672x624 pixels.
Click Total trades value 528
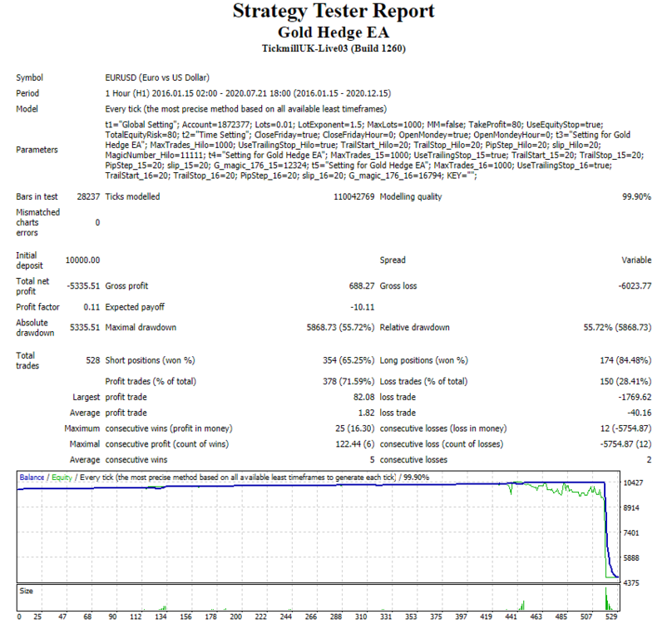92,360
